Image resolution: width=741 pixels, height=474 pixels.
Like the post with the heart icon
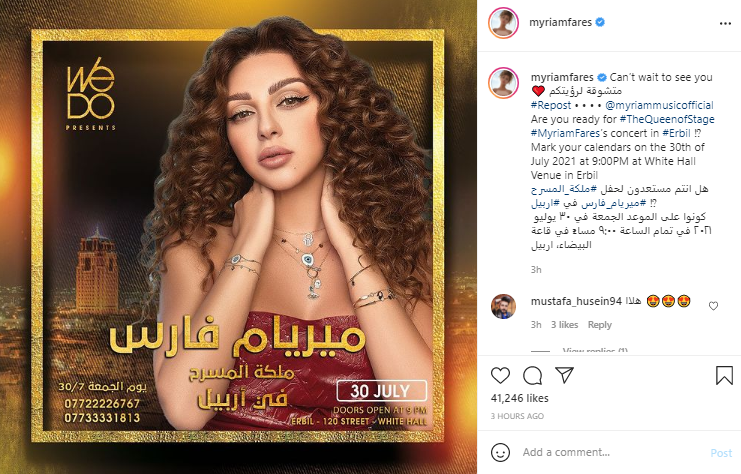click(x=500, y=376)
